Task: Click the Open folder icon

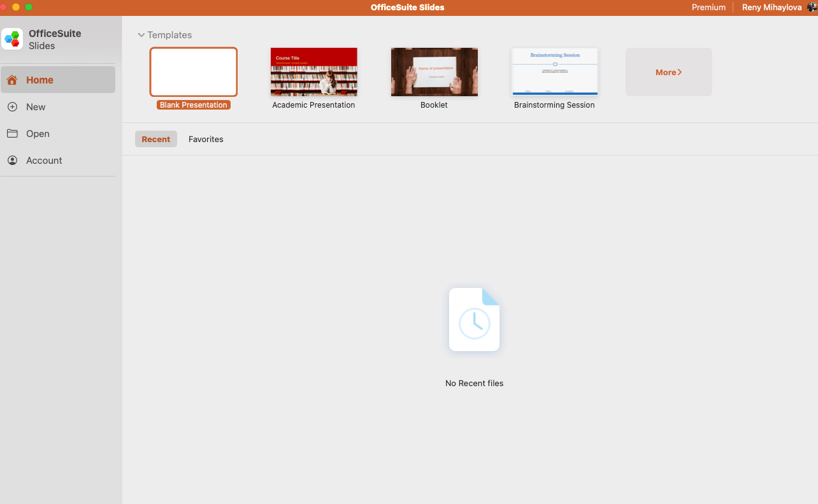Action: click(x=12, y=134)
